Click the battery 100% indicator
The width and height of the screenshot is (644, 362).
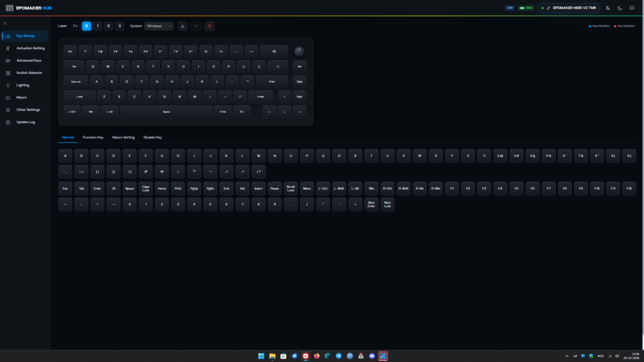[x=526, y=8]
